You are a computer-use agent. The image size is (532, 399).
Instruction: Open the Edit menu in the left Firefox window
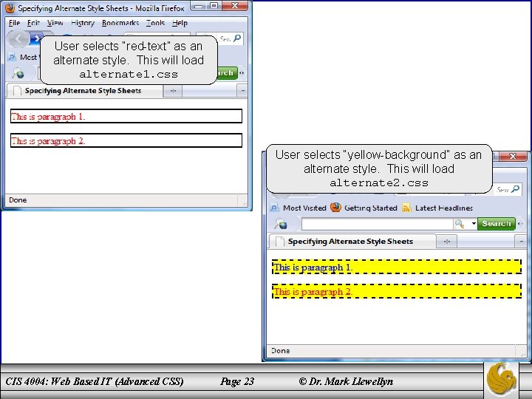[x=33, y=23]
